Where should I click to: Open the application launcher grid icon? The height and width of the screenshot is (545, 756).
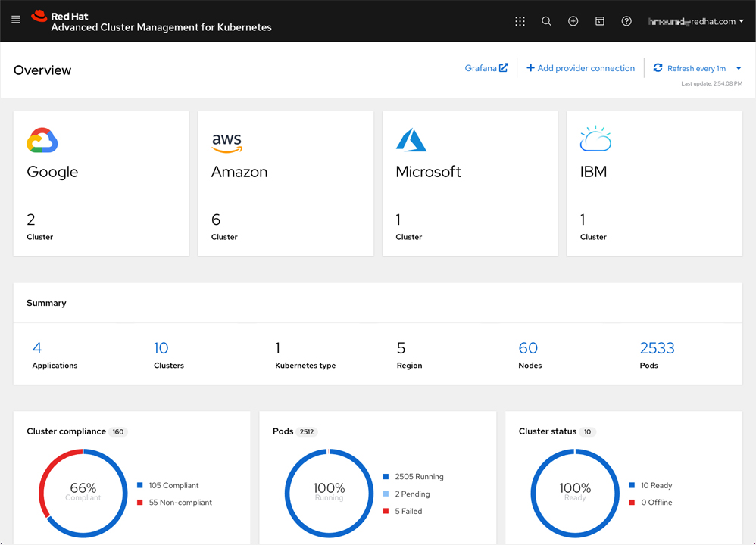coord(520,21)
